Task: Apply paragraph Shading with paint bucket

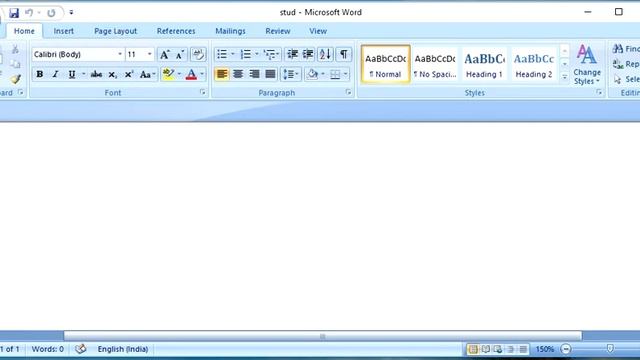Action: [312, 74]
